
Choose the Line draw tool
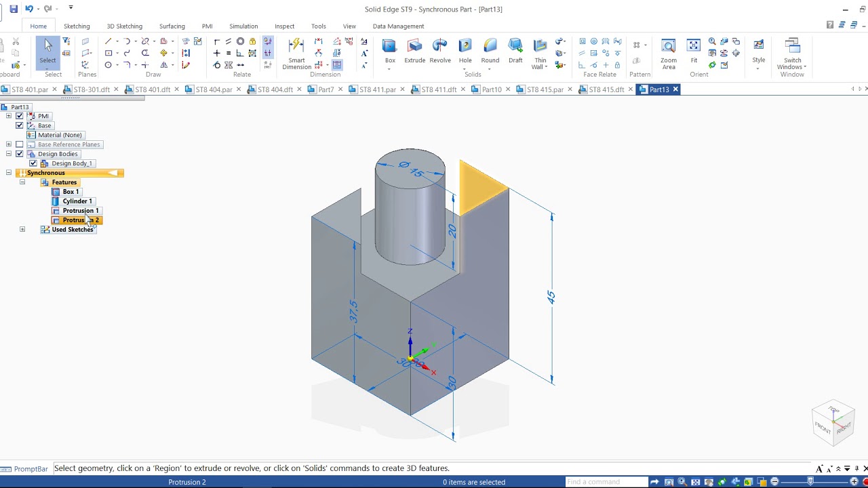click(x=108, y=42)
